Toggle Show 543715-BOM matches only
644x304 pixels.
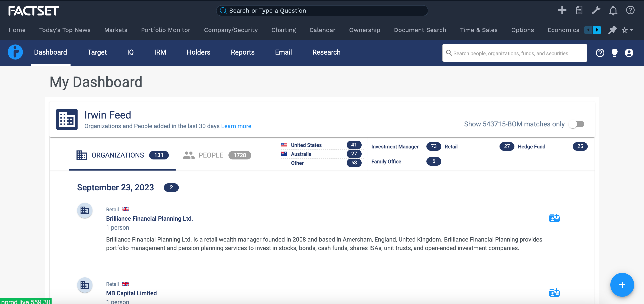pos(576,124)
